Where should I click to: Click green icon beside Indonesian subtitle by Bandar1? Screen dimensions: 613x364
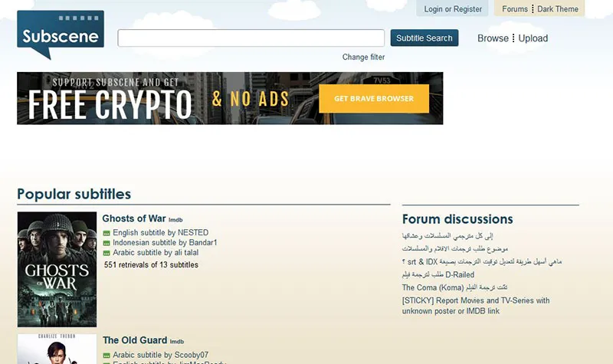107,243
